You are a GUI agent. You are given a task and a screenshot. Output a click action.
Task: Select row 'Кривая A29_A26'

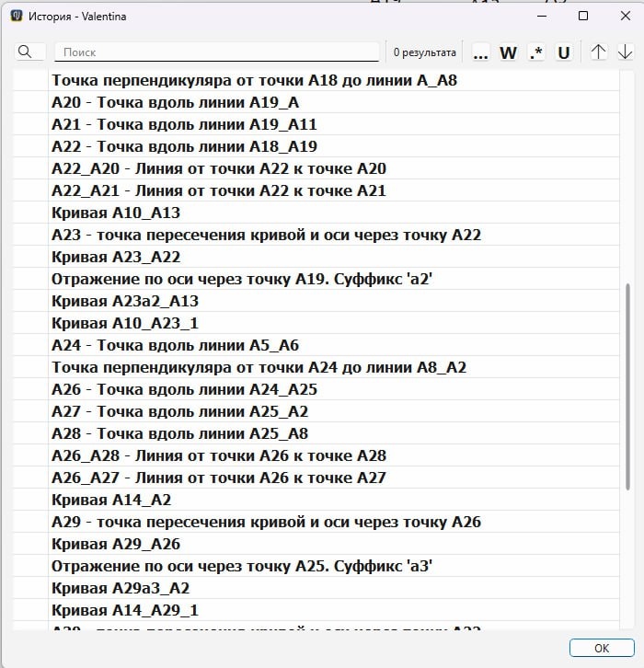[316, 544]
